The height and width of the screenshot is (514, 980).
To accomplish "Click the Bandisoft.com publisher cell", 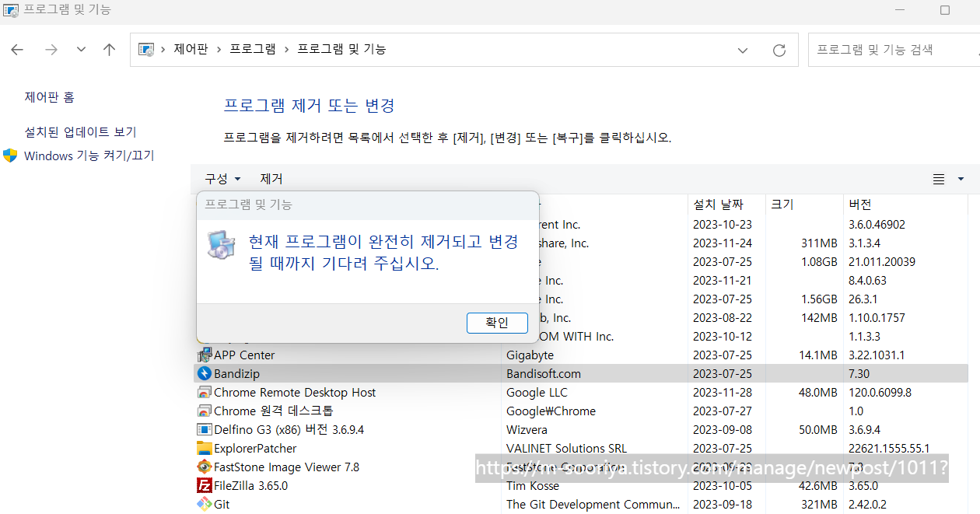I will (x=544, y=374).
